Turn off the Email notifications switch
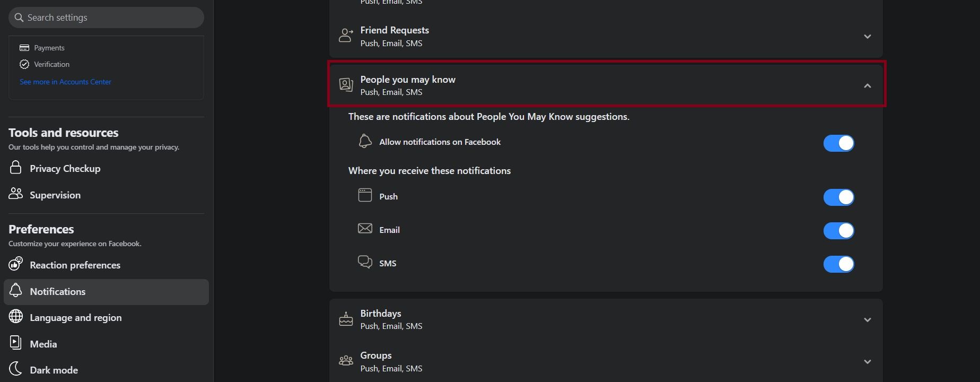Screen dimensions: 980x382 [x=838, y=230]
